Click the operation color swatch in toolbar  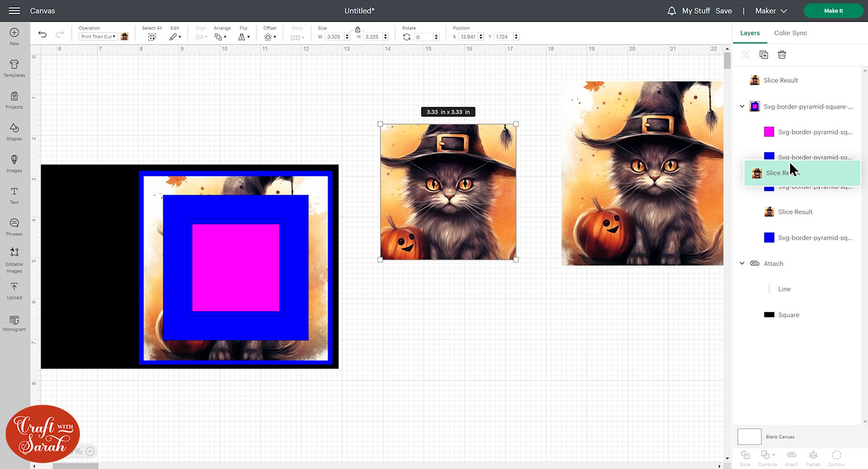(x=124, y=36)
